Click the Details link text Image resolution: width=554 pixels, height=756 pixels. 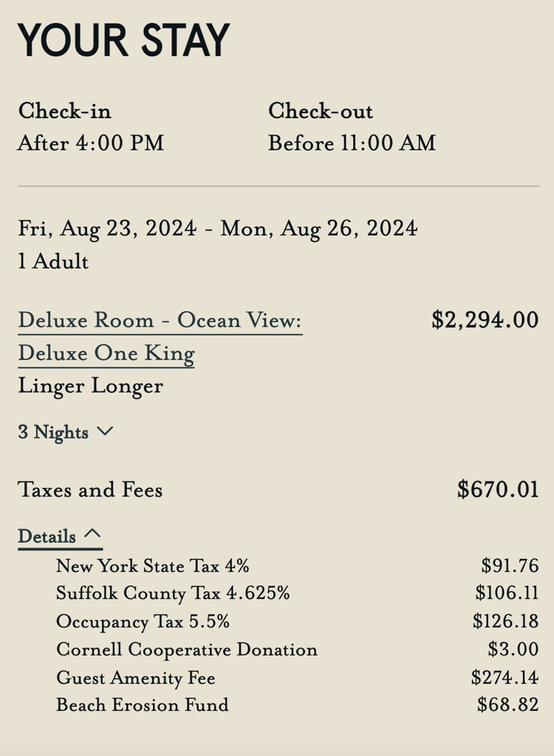47,537
